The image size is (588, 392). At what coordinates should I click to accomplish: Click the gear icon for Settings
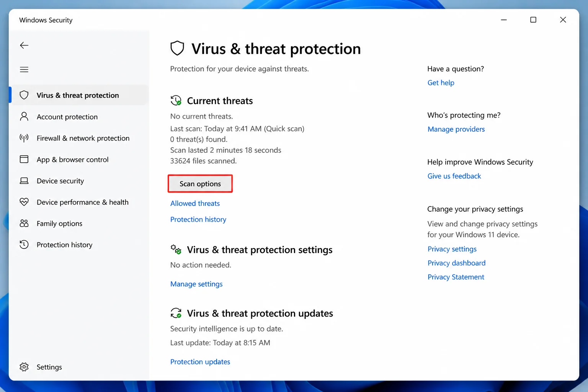click(x=24, y=367)
